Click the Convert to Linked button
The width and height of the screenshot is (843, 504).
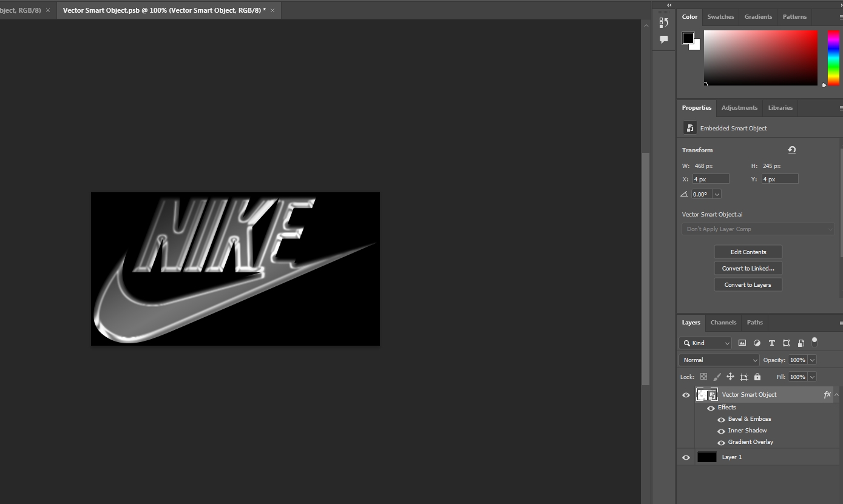pos(748,268)
